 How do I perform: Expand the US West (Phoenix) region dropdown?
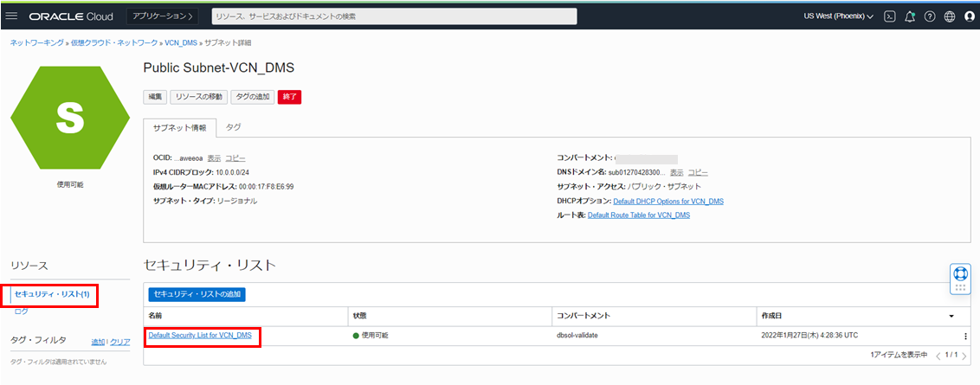coord(838,16)
